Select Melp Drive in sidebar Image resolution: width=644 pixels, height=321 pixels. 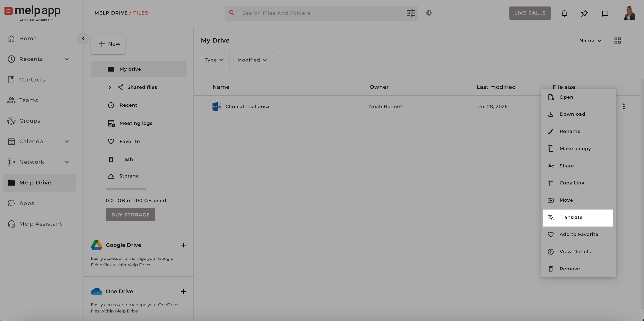coord(39,182)
